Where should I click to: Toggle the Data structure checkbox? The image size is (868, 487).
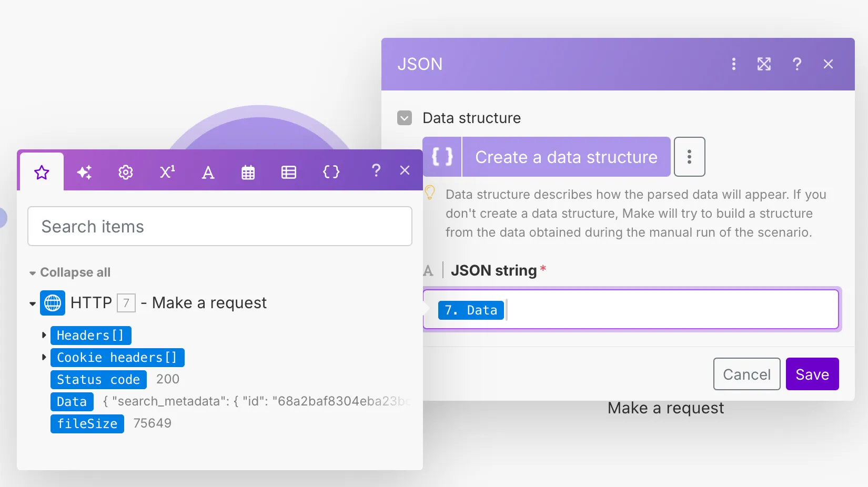(x=405, y=118)
